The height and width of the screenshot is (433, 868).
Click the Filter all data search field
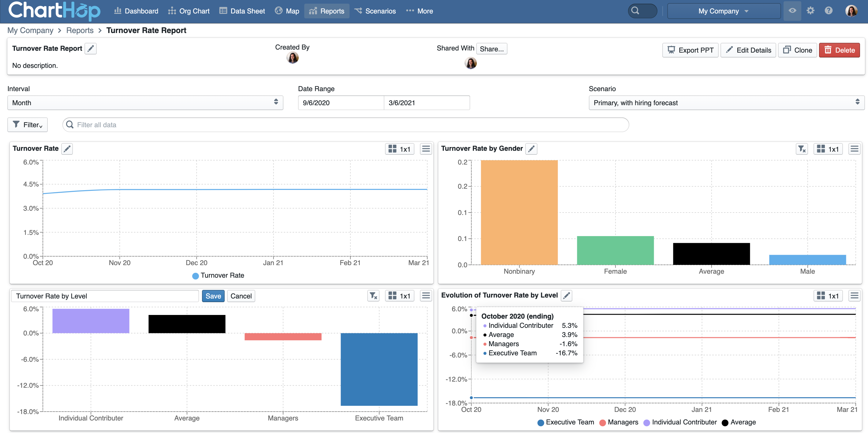(345, 125)
